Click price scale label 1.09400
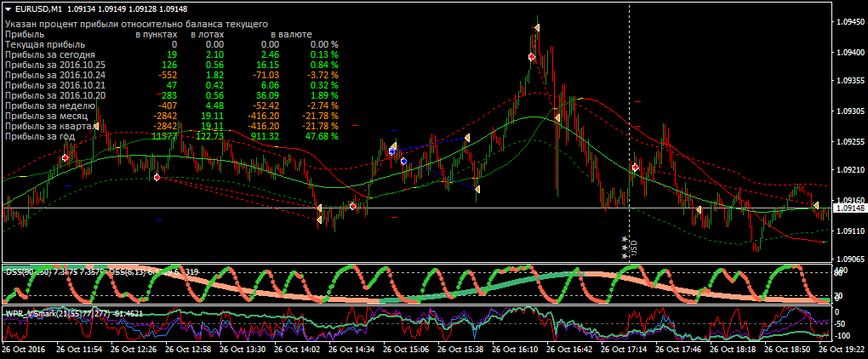The image size is (868, 359). coord(849,52)
